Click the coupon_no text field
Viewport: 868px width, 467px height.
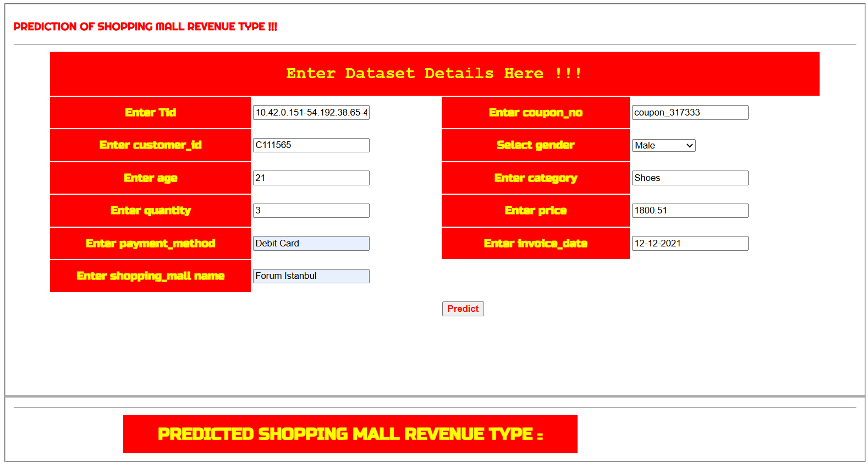(x=690, y=113)
